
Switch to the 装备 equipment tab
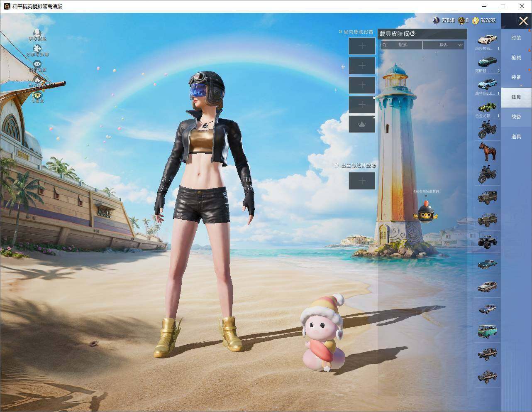click(x=516, y=77)
